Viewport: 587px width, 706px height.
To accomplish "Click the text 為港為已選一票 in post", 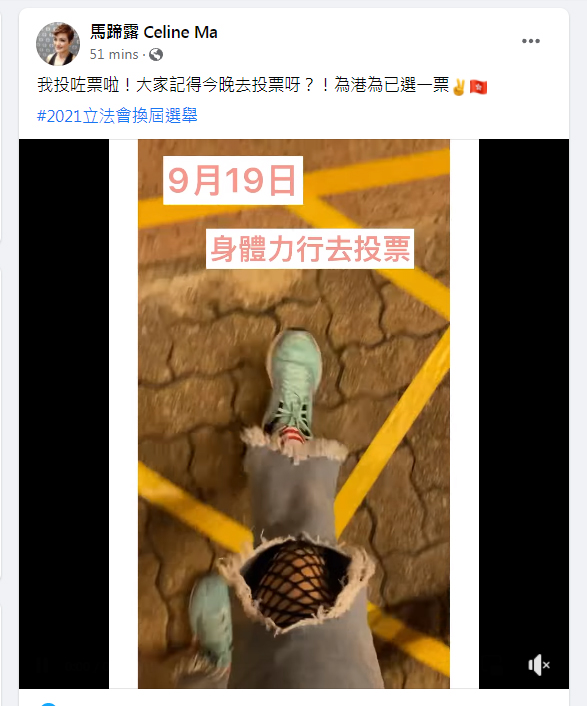I will pos(392,85).
